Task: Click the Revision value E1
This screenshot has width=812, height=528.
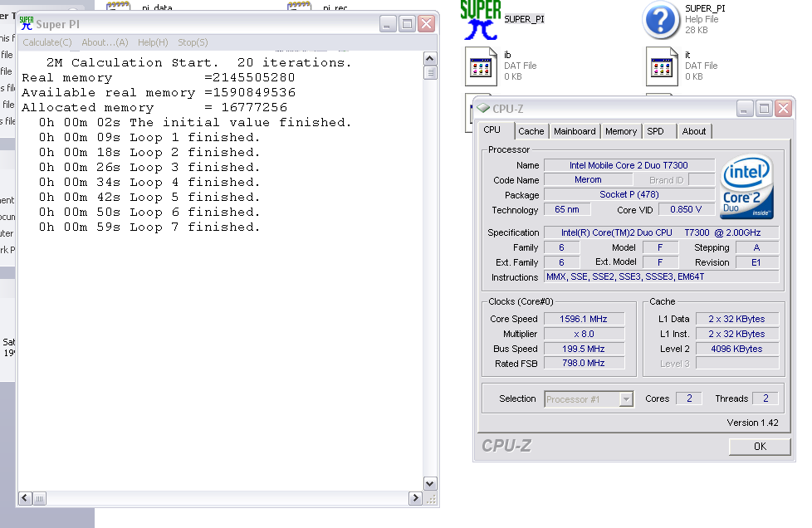Action: point(756,262)
